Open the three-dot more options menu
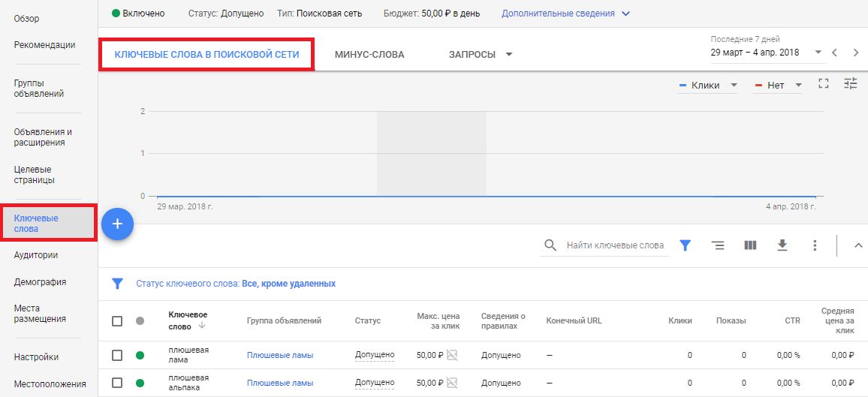Viewport: 868px width, 397px height. tap(815, 245)
